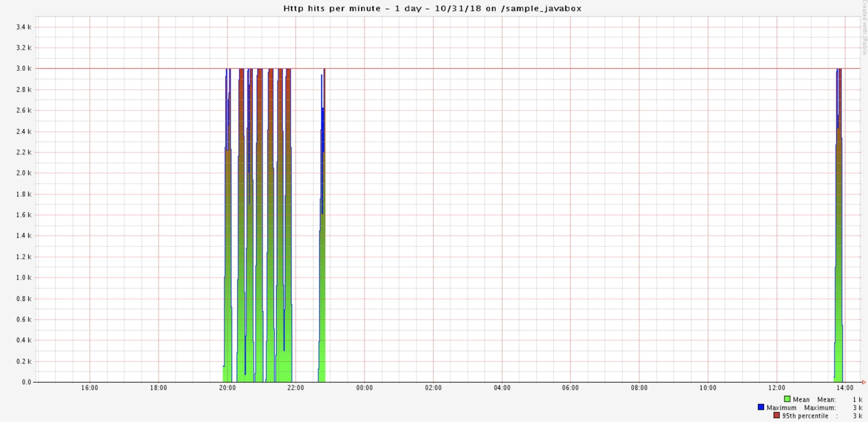
Task: Click the 14:00 time axis label
Action: pyautogui.click(x=845, y=388)
